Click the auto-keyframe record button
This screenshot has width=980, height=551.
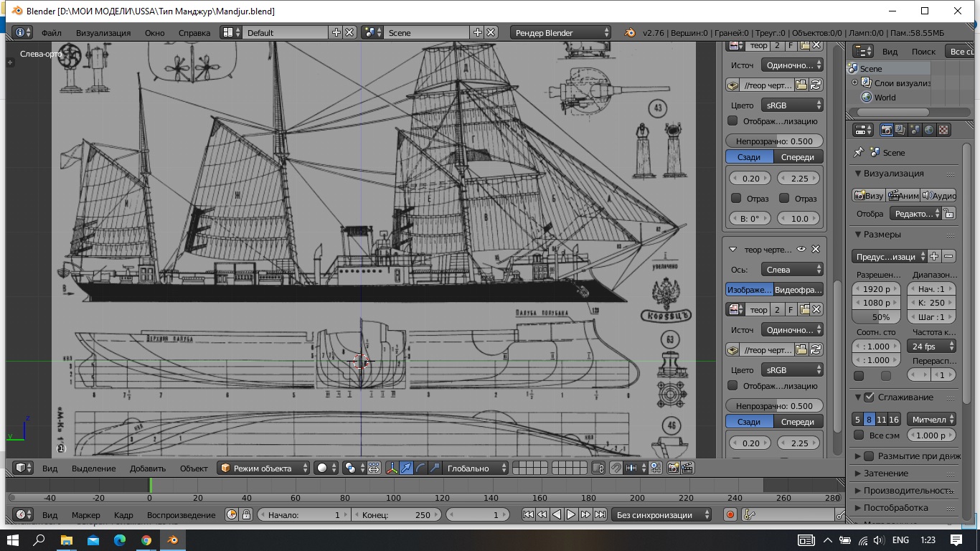730,514
